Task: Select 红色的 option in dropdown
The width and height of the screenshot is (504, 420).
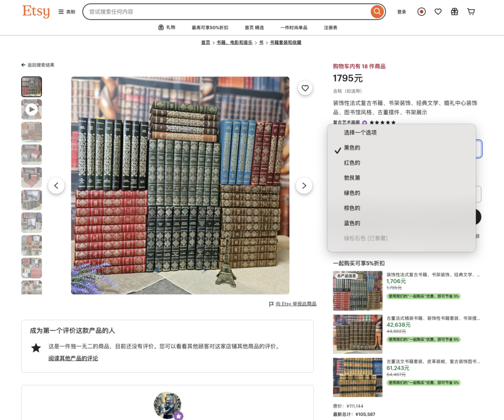Action: tap(352, 163)
